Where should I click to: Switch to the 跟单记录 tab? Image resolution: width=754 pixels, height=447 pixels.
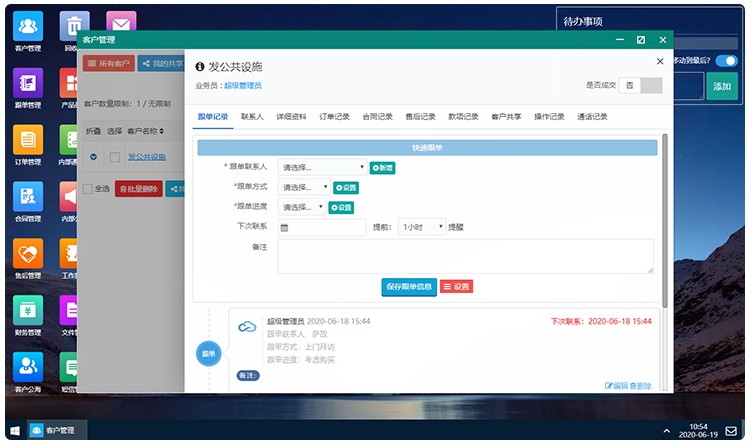(213, 117)
